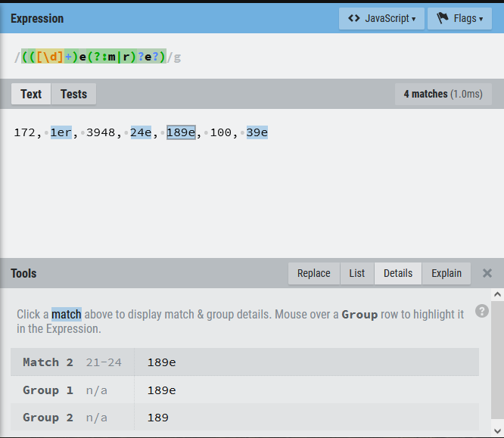This screenshot has height=438, width=504.
Task: Select the highlighted match 189e
Action: click(181, 132)
